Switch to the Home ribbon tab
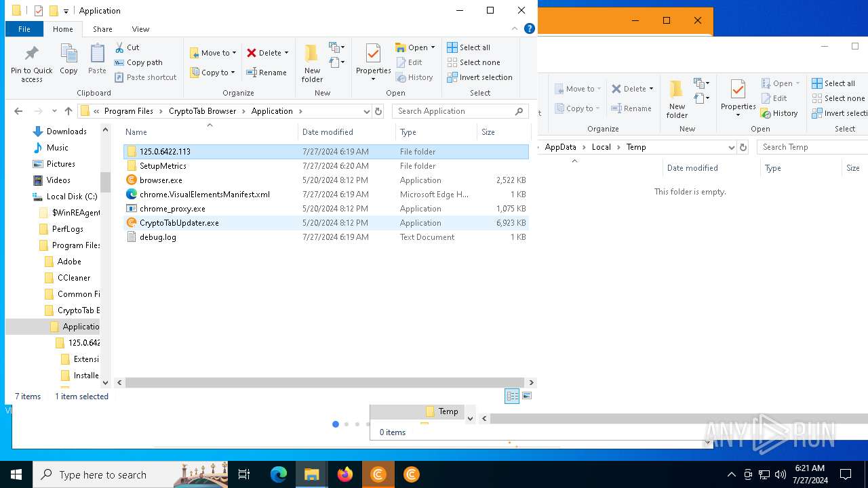 point(63,29)
